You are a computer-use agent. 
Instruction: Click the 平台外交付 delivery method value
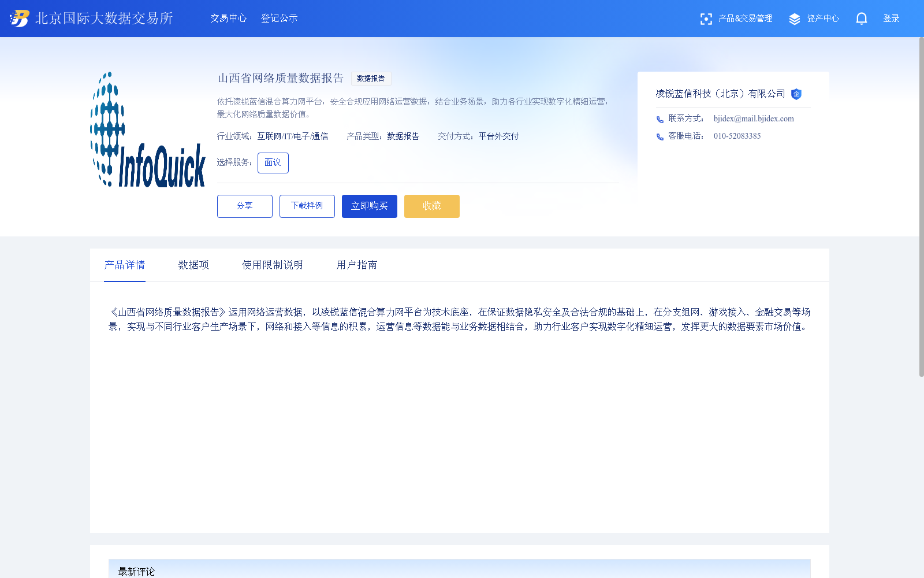pos(499,136)
